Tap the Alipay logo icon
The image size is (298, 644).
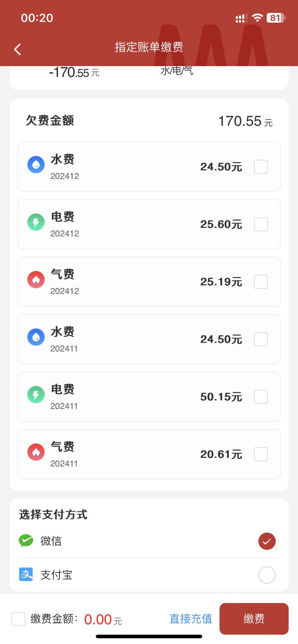click(x=26, y=574)
